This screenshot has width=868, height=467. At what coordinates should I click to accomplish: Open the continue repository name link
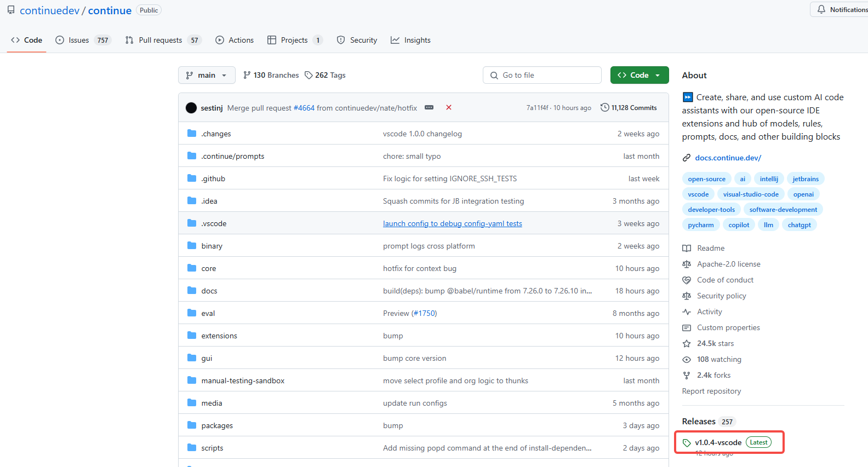click(x=110, y=10)
